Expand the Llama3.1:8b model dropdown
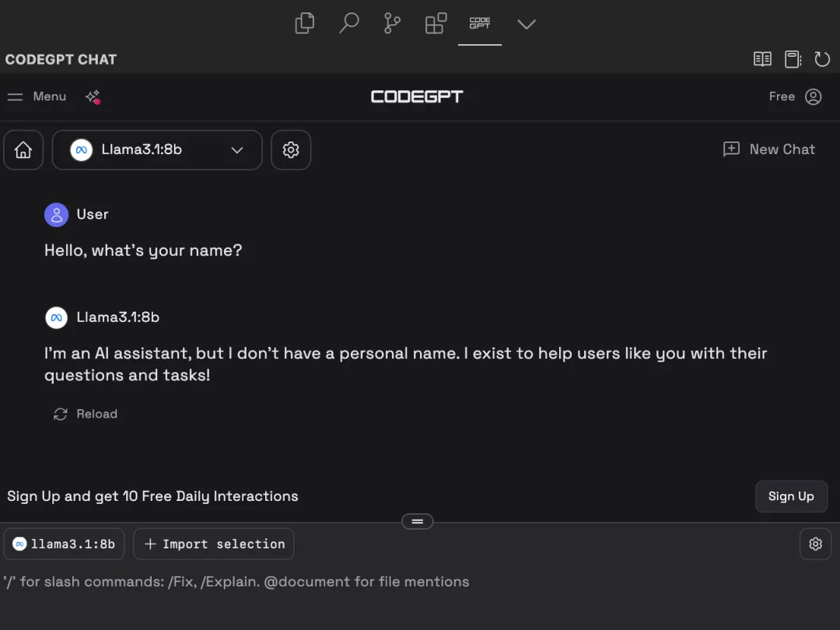Viewport: 840px width, 630px height. pyautogui.click(x=157, y=150)
